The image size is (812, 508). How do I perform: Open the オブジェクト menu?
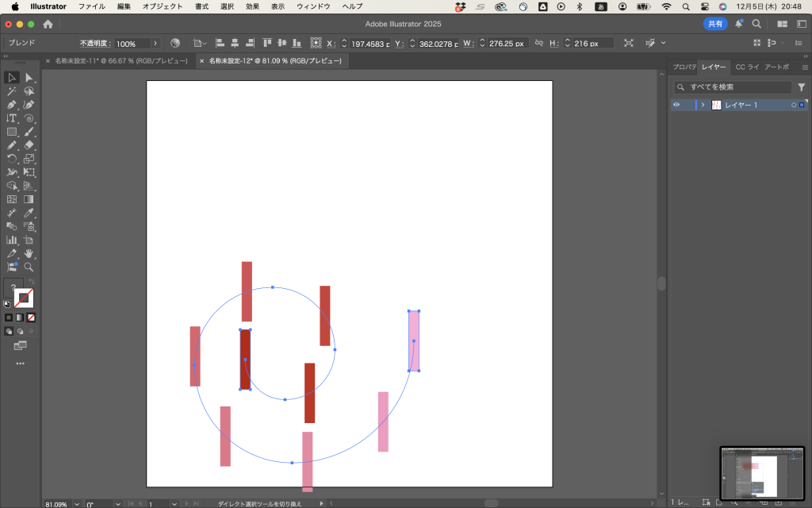[162, 6]
